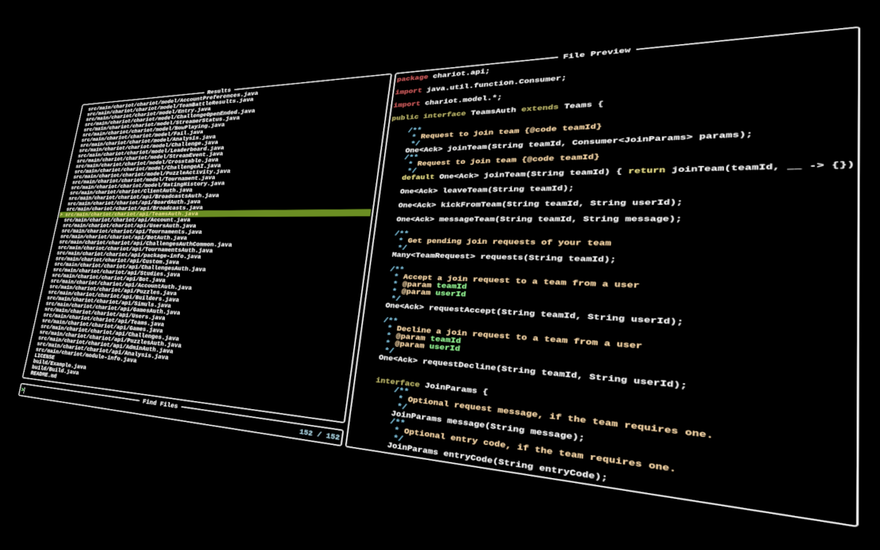Choose StreamerStatus.java result row
880x550 pixels.
pyautogui.click(x=162, y=123)
